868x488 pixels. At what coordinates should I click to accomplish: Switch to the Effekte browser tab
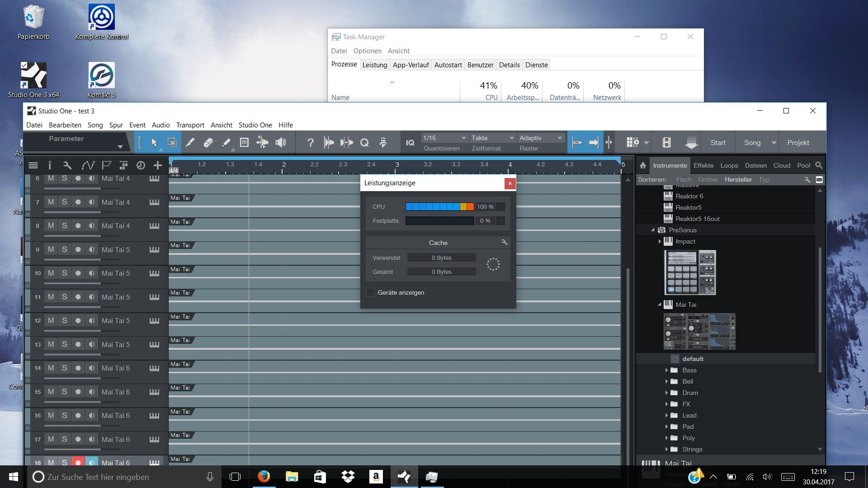[703, 165]
